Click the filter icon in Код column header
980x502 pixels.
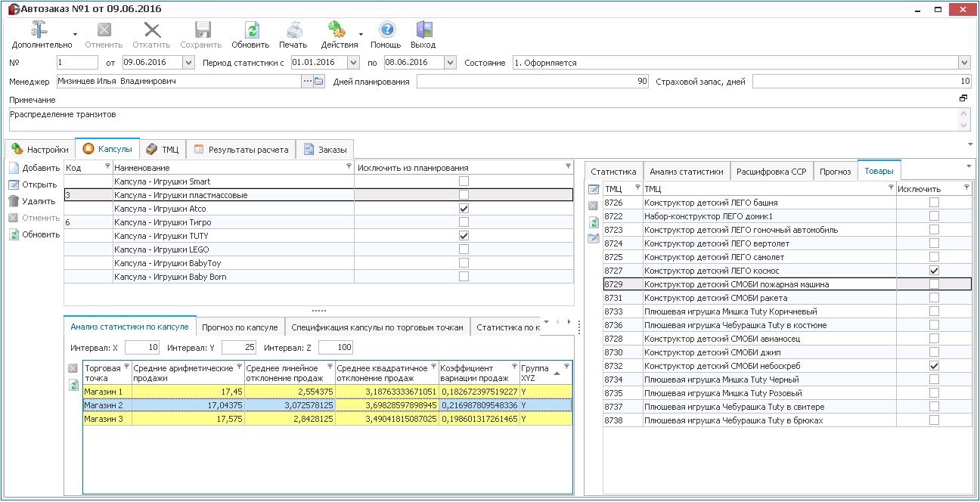107,166
